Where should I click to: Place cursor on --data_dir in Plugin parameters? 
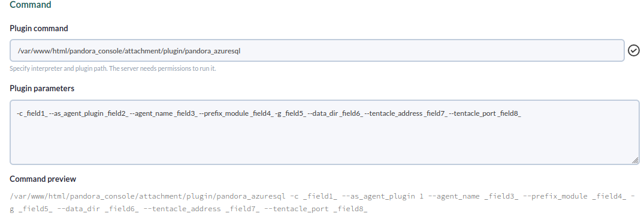(x=323, y=114)
